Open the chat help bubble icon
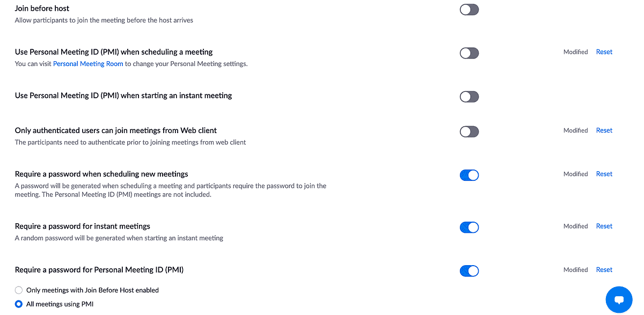The width and height of the screenshot is (644, 315). (x=619, y=300)
